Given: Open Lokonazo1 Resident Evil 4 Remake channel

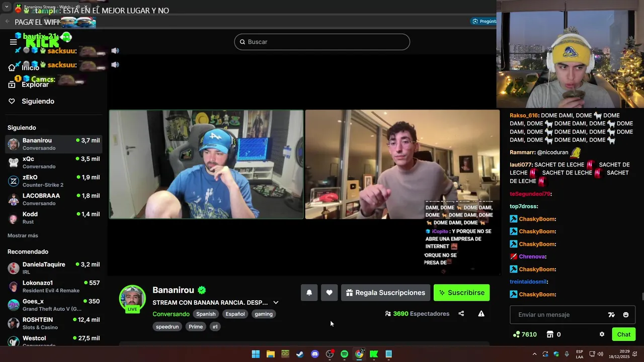Looking at the screenshot, I should 54,287.
